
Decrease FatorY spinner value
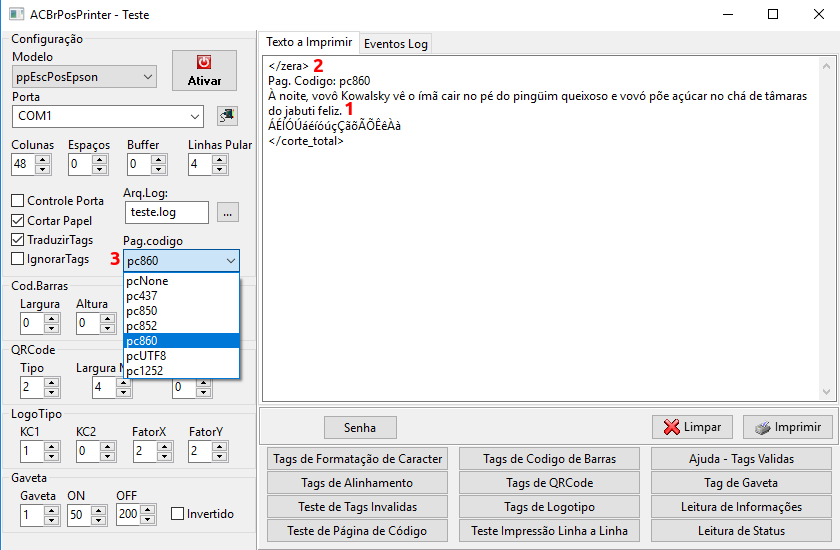219,456
